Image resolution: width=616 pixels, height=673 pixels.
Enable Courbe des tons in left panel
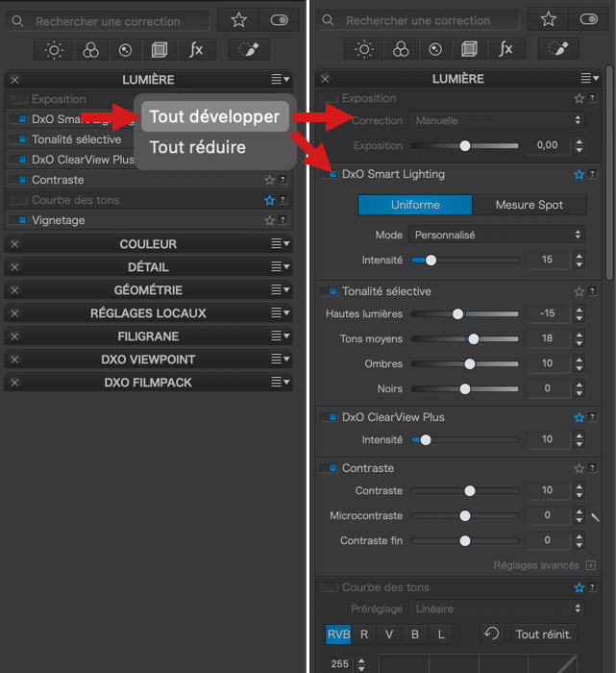tap(19, 200)
